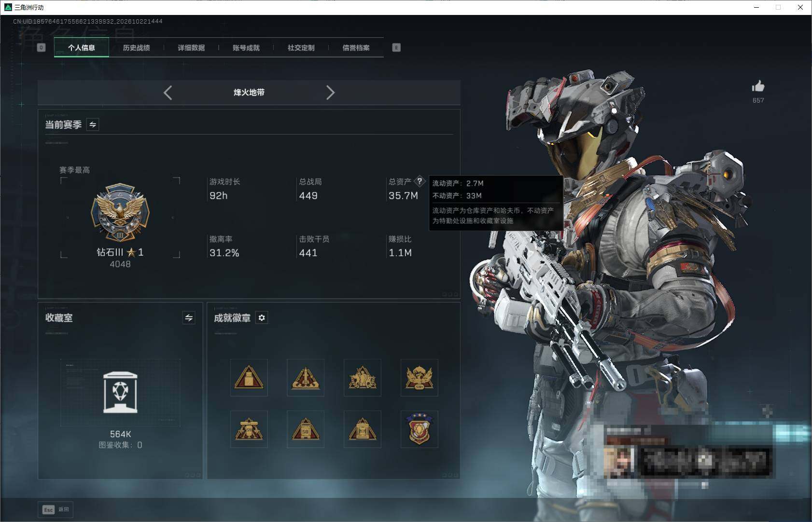812x522 pixels.
Task: Click the 游戏时长 92h stat
Action: (224, 189)
